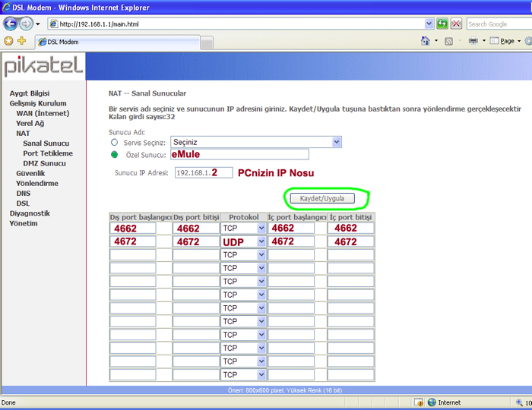Select Yönlendirme menu item

37,183
